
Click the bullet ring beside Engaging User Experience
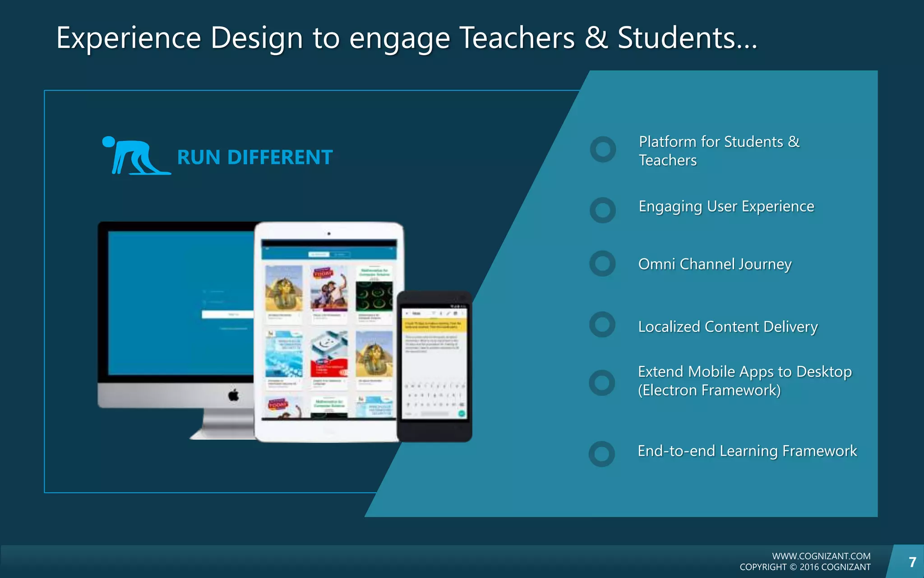(603, 210)
